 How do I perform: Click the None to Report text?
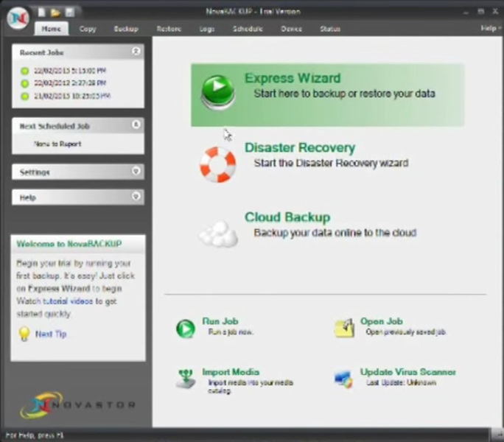pyautogui.click(x=57, y=144)
